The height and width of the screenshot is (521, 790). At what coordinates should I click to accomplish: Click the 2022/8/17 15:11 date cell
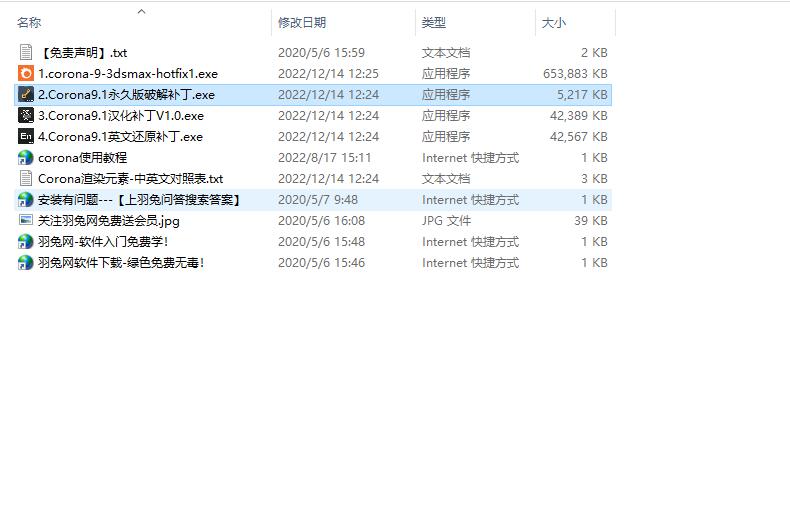point(324,157)
